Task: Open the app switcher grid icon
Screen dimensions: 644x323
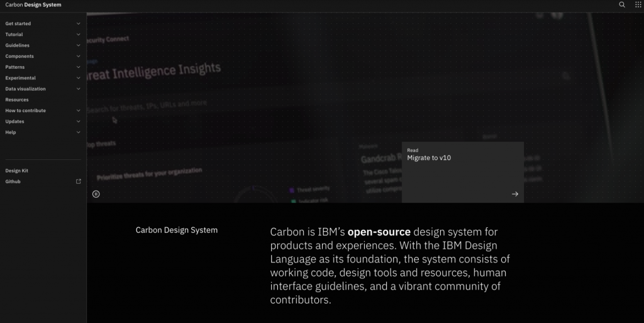Action: [x=638, y=4]
